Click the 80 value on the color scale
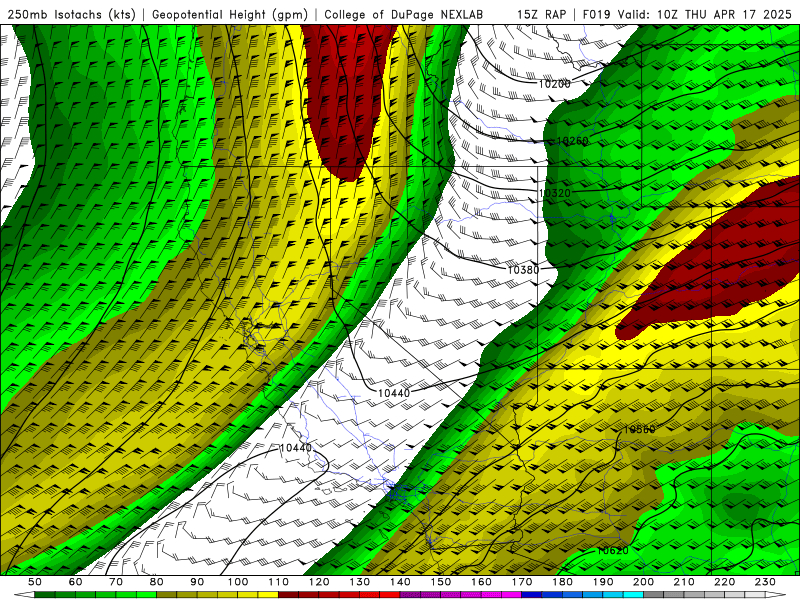The image size is (800, 600). [157, 582]
